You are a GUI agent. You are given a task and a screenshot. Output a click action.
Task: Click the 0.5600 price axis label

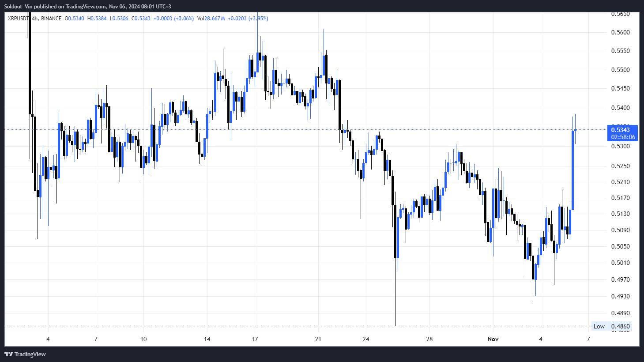(x=620, y=32)
